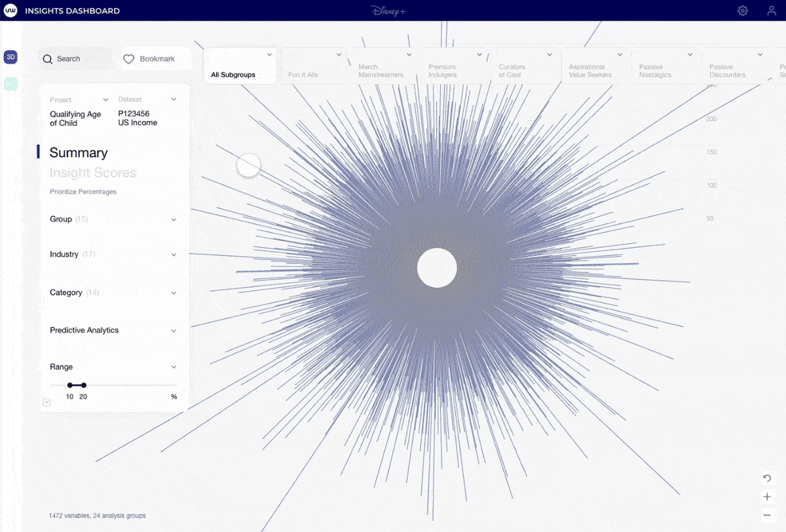Click the reset view undo icon
Viewport: 786px width, 532px height.
(x=767, y=479)
